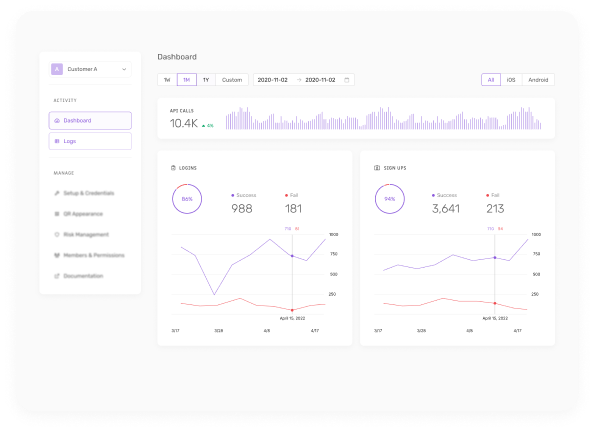Filter by Android platform
Screen dimensions: 595x432
[x=538, y=80]
